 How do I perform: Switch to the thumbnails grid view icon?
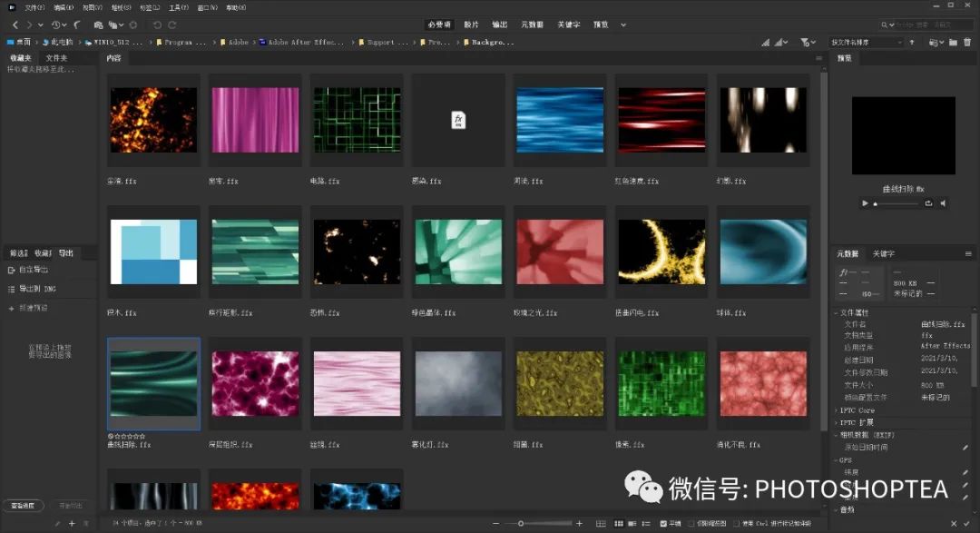tap(619, 524)
